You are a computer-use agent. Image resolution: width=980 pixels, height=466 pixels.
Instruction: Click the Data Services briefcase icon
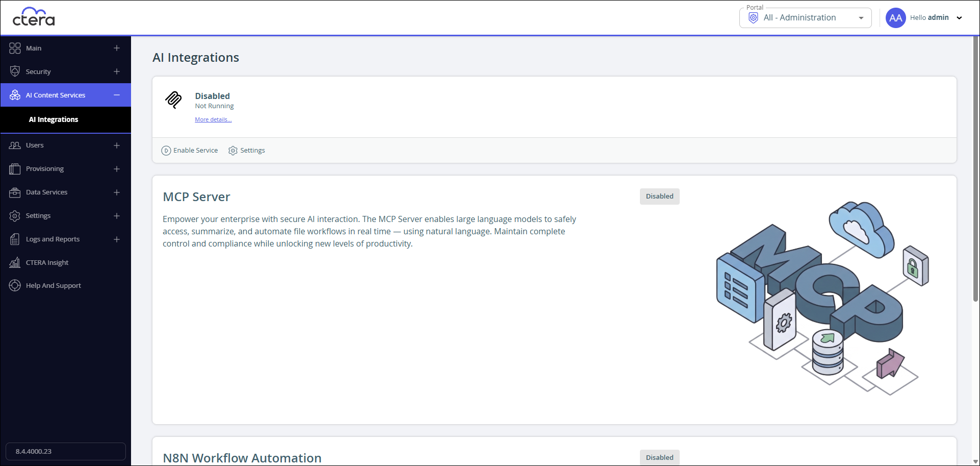[x=15, y=192]
